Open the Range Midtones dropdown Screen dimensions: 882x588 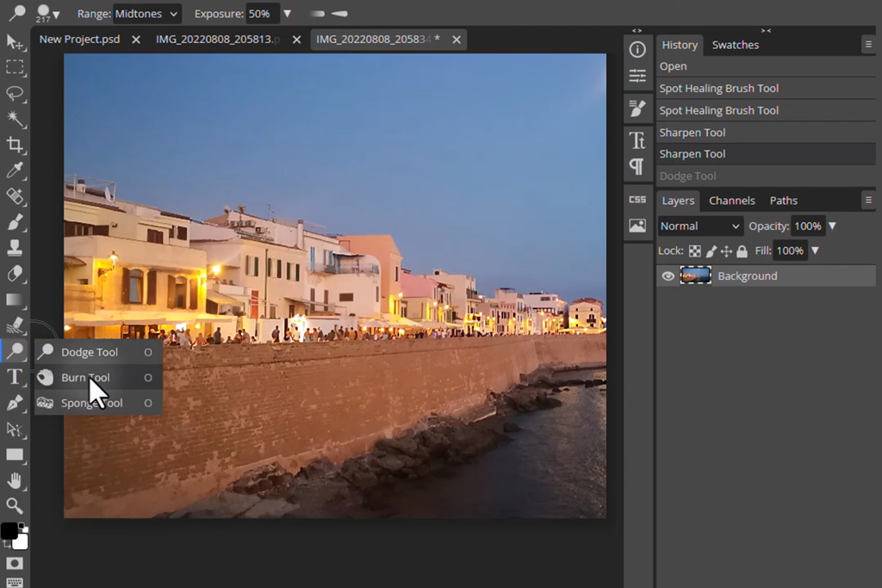(x=146, y=14)
